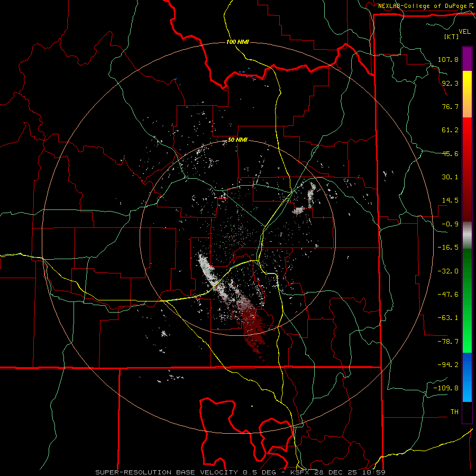Screen dimensions: 476x476
Task: Select the -16.5 scale value
Action: (448, 247)
